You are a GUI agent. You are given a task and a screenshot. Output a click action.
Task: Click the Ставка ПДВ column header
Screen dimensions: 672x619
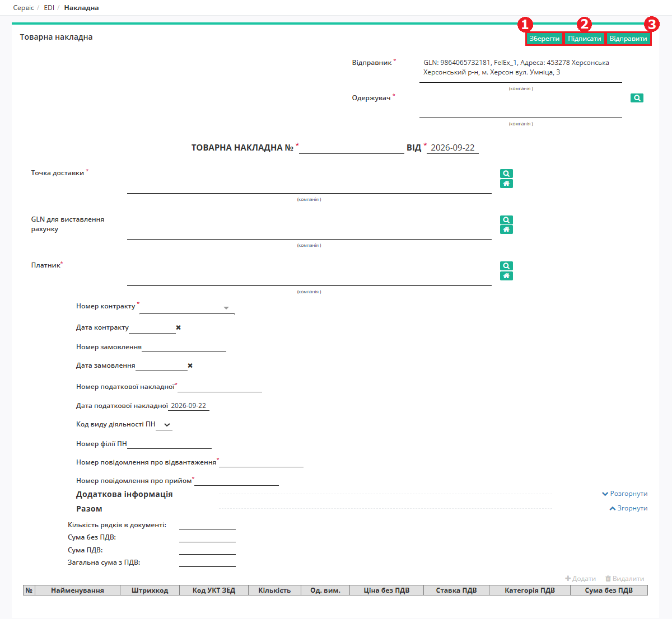pos(456,590)
